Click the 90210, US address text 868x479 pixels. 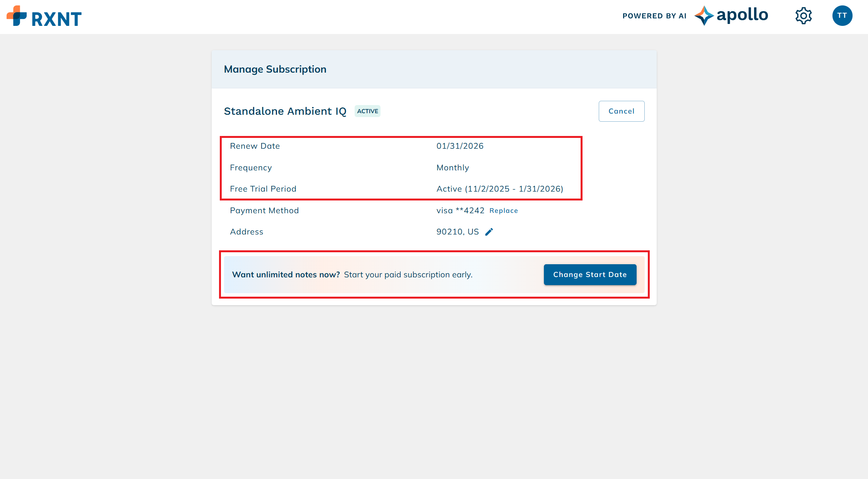click(x=457, y=232)
